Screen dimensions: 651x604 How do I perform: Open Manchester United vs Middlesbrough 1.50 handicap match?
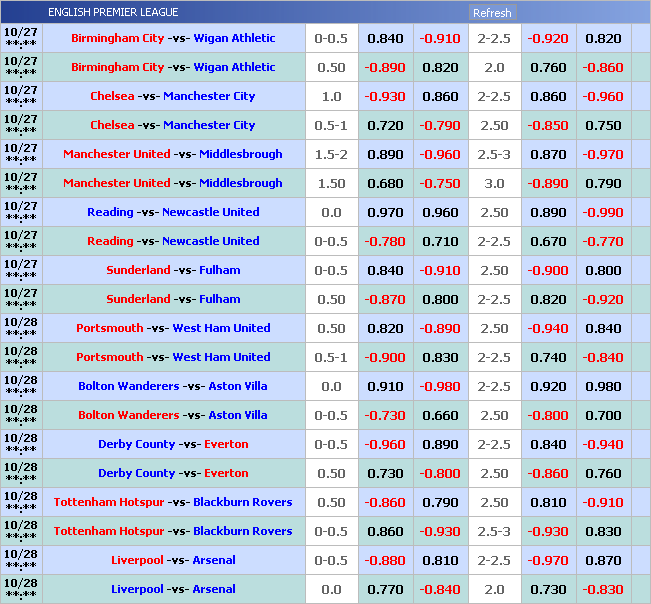[x=173, y=183]
